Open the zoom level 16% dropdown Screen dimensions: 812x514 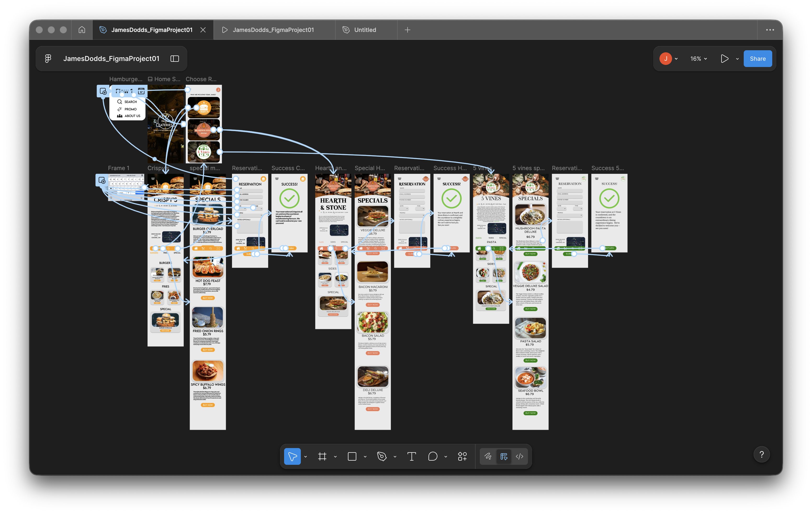(698, 58)
